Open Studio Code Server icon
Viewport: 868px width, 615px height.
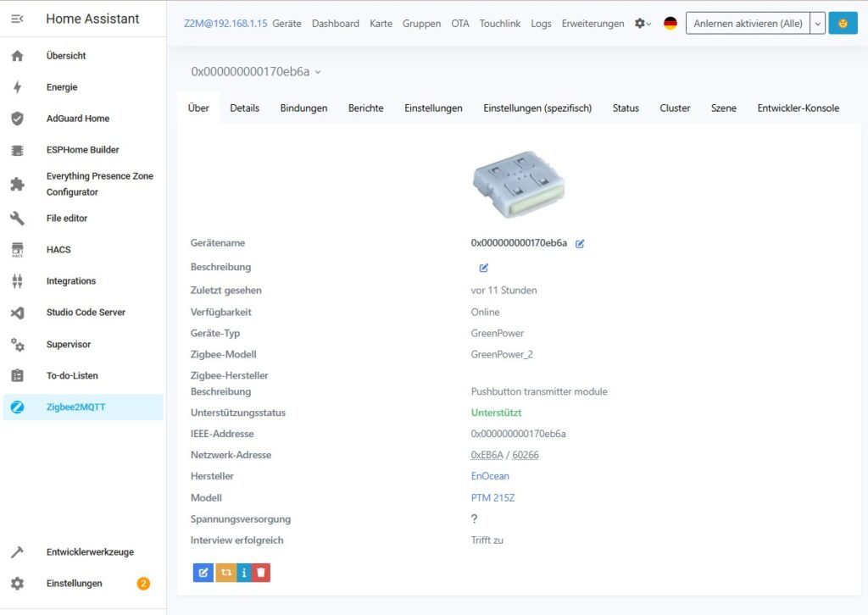[17, 313]
